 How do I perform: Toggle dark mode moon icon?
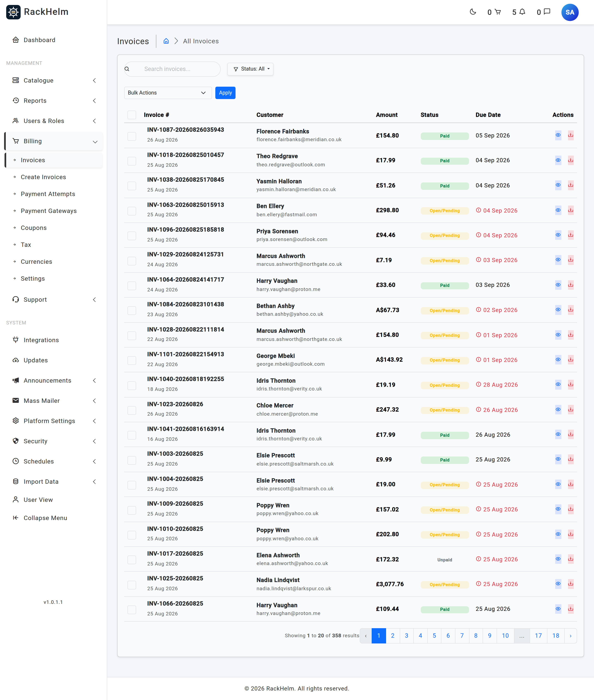pyautogui.click(x=473, y=12)
